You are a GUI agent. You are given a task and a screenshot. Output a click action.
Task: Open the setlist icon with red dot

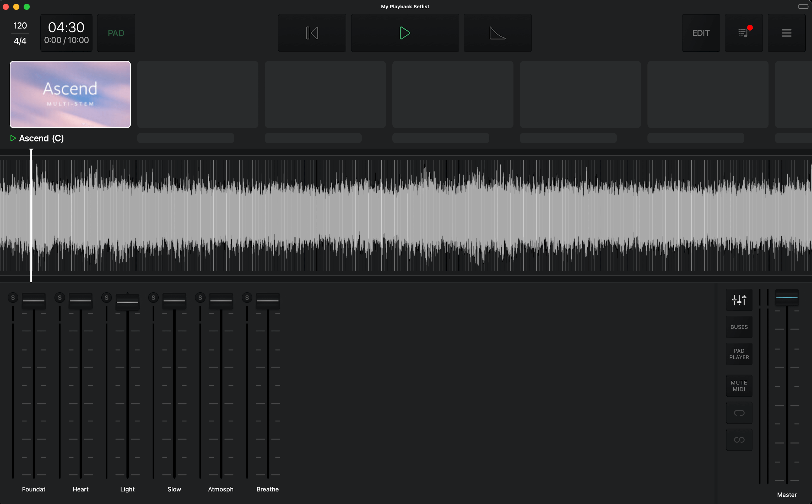tap(744, 33)
